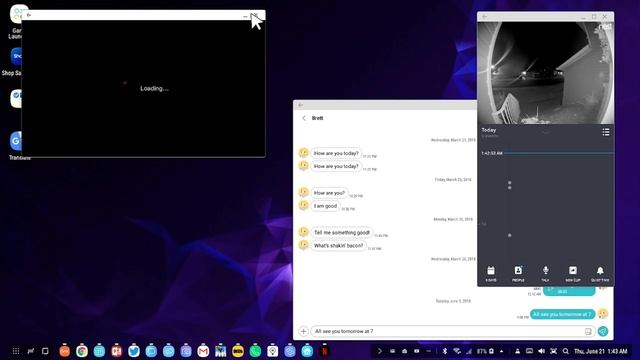Open the keyboard icon in system tray

529,351
